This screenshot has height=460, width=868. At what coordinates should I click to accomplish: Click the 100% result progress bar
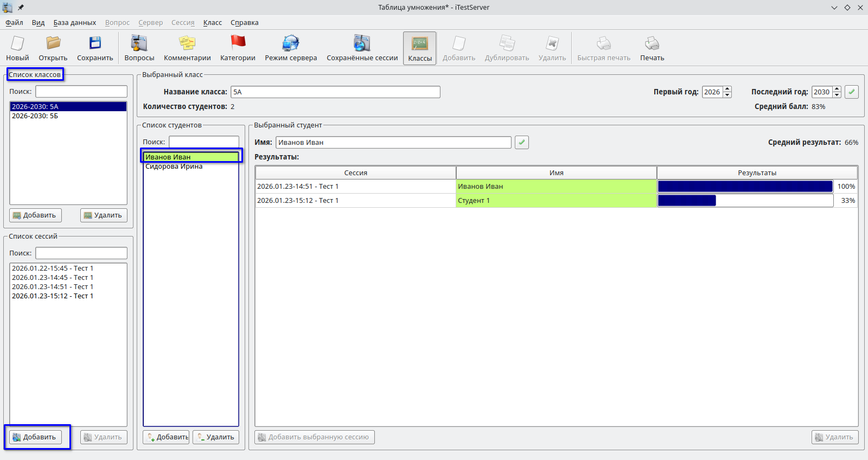745,187
